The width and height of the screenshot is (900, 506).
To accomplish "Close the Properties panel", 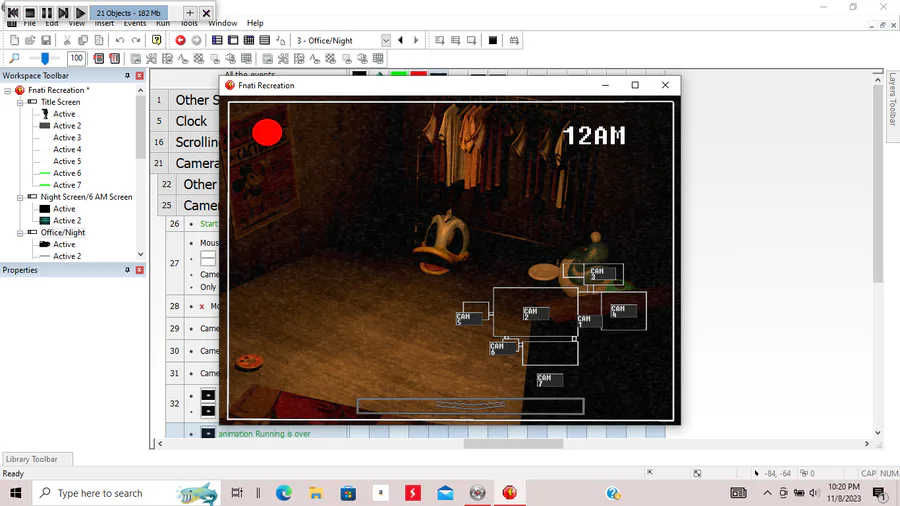I will 139,270.
